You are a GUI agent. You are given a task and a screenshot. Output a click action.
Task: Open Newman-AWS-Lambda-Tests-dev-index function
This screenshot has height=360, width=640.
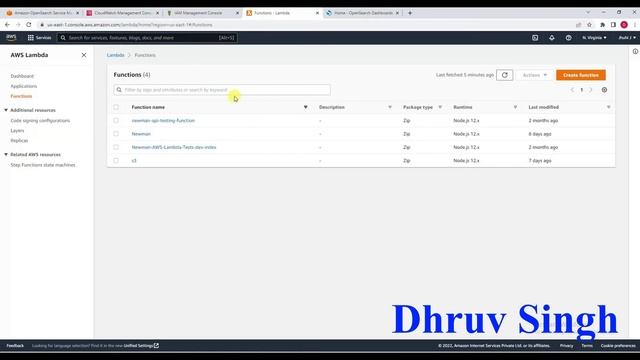point(174,147)
